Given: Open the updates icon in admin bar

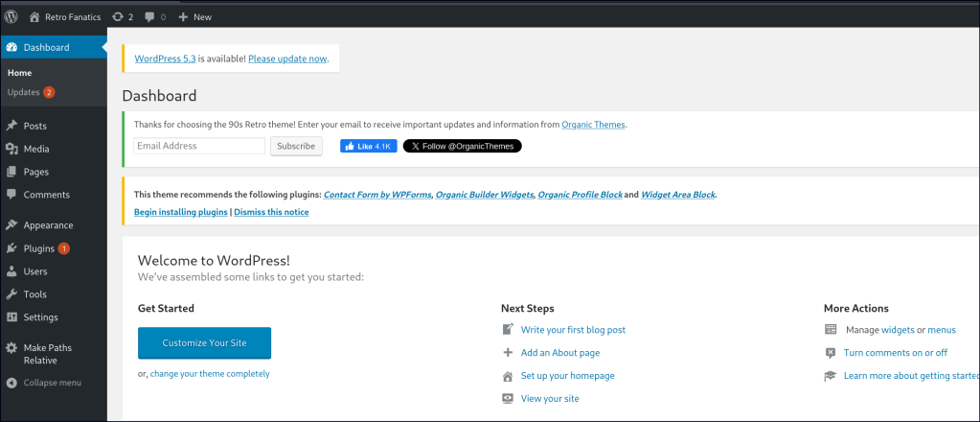Looking at the screenshot, I should pos(117,17).
